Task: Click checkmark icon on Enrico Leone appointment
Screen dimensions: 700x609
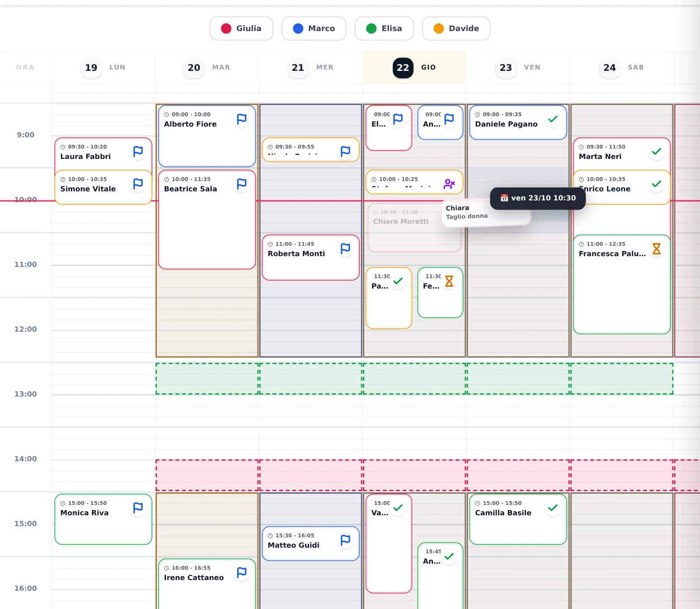Action: pos(657,184)
